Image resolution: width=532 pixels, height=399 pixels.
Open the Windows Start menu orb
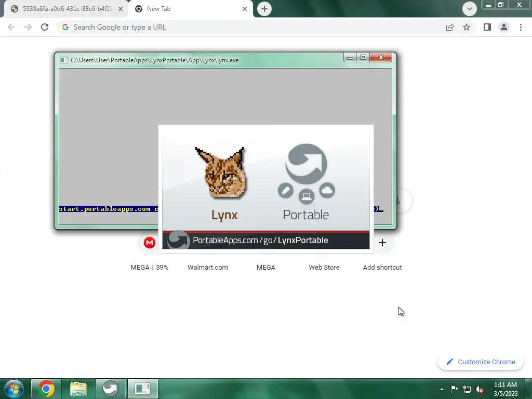tap(14, 389)
